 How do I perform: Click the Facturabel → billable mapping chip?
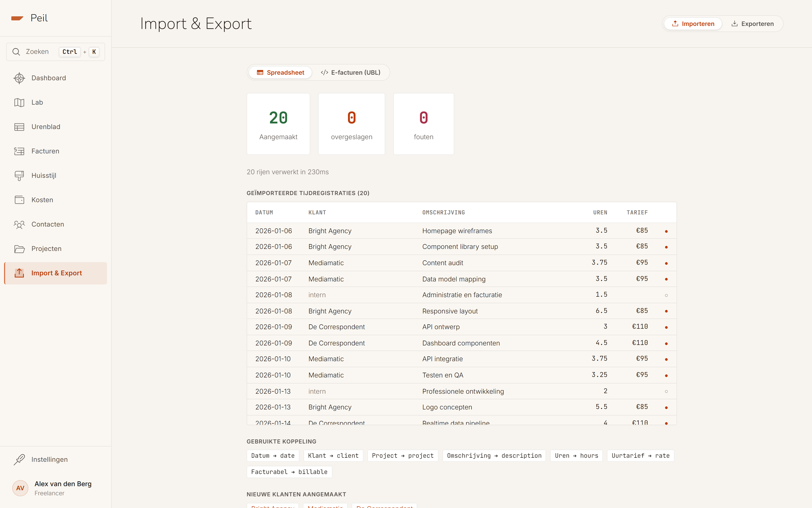click(289, 472)
